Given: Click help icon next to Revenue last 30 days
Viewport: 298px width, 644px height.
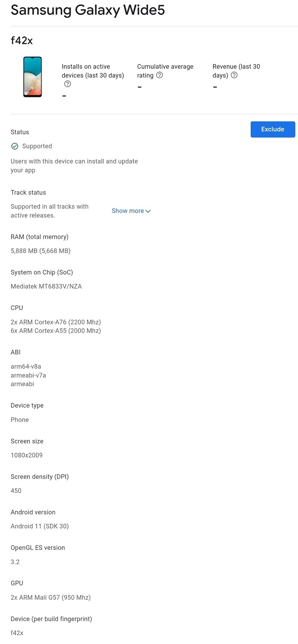Looking at the screenshot, I should (x=234, y=75).
